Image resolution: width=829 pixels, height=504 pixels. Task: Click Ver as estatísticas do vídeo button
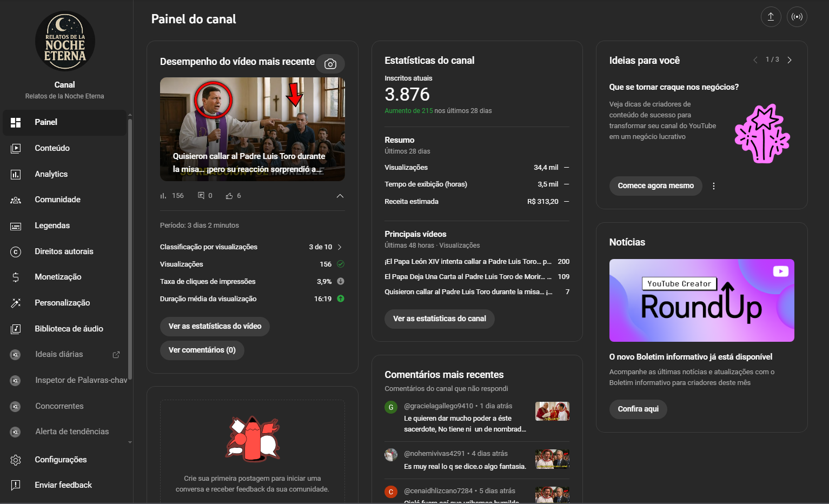[215, 327]
